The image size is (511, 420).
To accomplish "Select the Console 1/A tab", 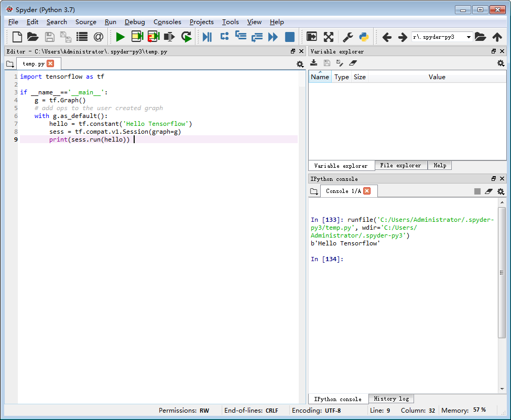I will coord(343,191).
